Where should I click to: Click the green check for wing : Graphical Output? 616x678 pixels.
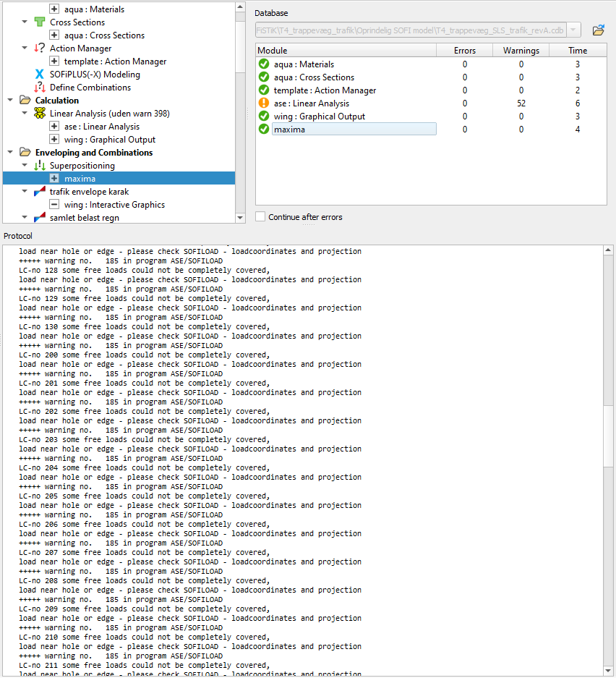click(x=263, y=116)
